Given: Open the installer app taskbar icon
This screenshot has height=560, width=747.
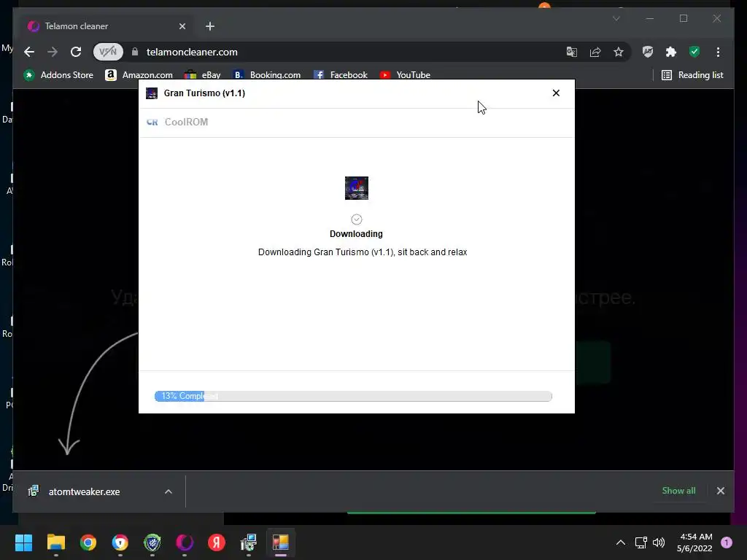Looking at the screenshot, I should click(249, 542).
